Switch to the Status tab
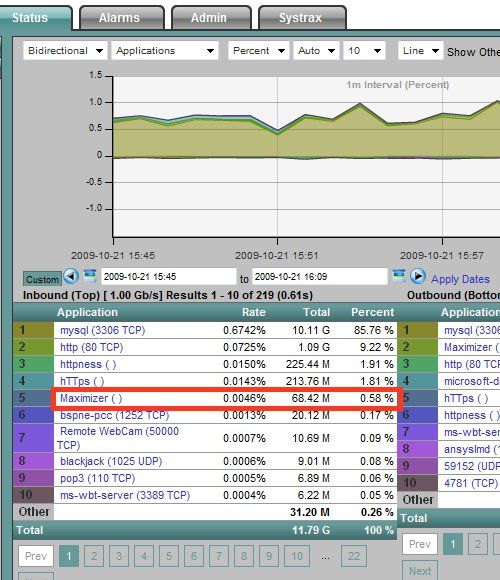 click(x=35, y=18)
